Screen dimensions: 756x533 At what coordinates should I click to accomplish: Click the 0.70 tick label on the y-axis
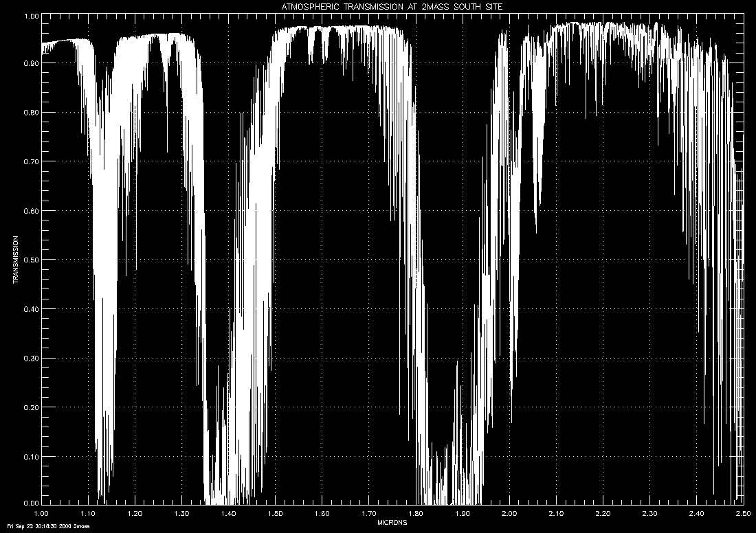(30, 161)
